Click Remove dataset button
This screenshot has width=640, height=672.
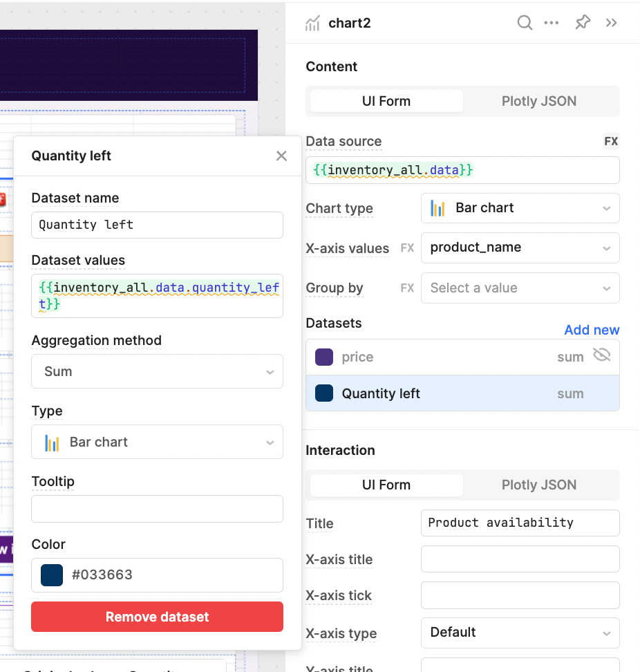(157, 617)
